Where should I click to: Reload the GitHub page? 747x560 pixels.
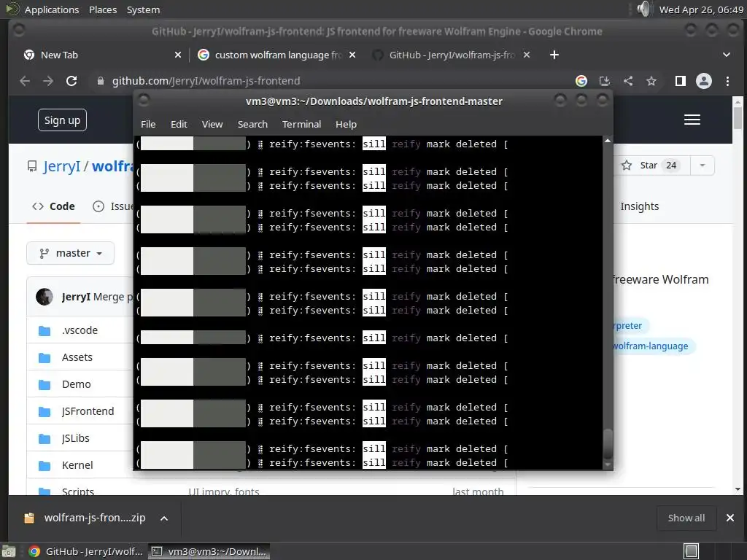tap(71, 81)
